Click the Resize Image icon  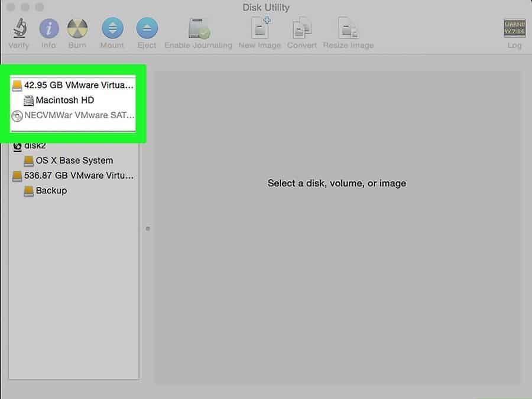[348, 28]
